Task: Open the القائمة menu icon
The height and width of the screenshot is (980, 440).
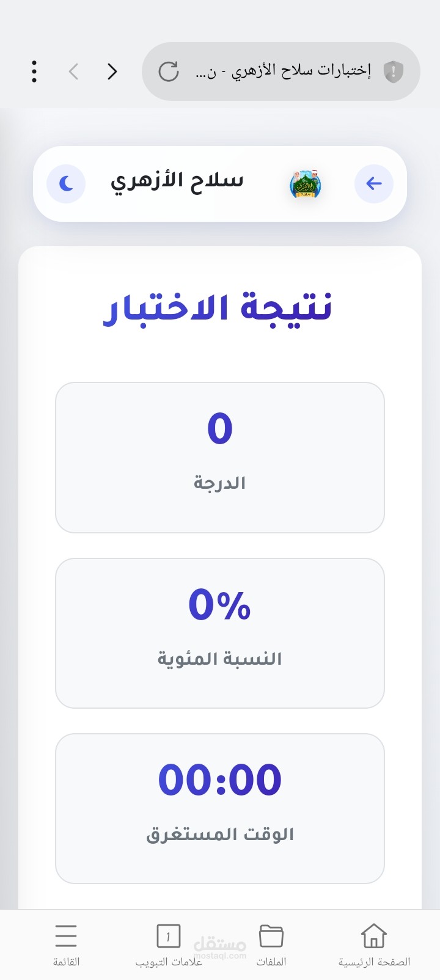Action: pos(66,935)
